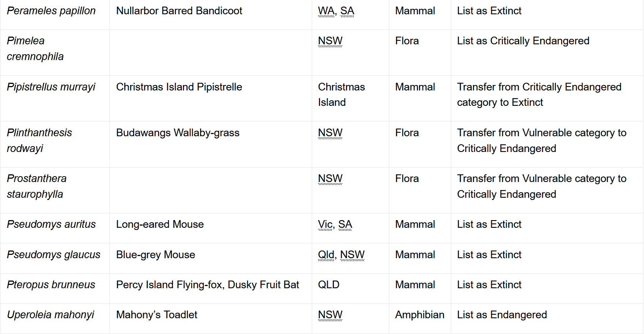
Task: Click the Pteropus brunneus scientific name
Action: (x=51, y=285)
